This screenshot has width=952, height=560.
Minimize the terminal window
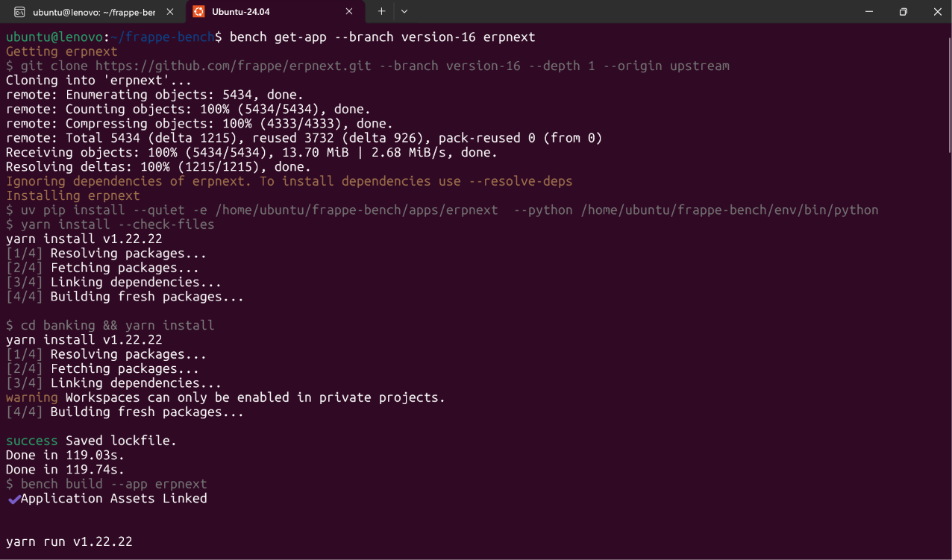868,11
